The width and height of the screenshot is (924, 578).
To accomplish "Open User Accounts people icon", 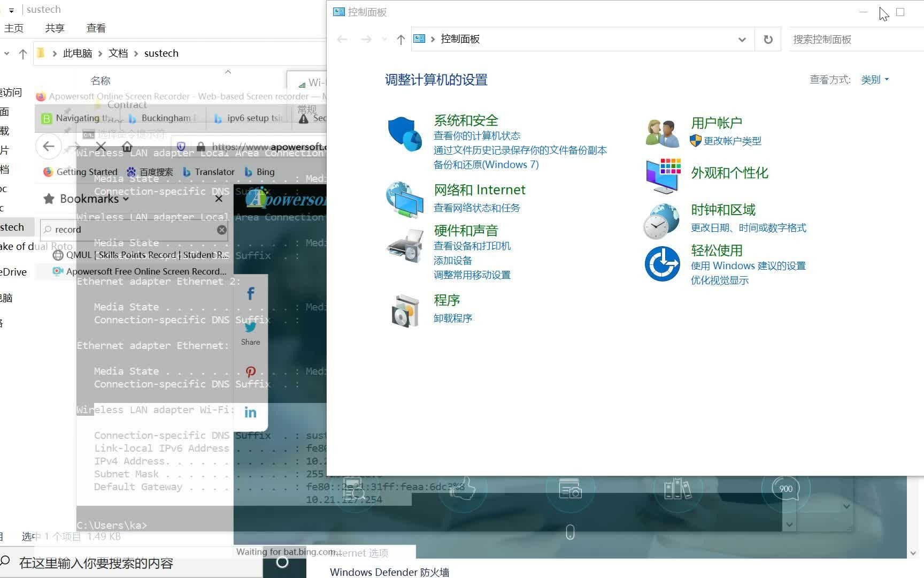I will [662, 133].
